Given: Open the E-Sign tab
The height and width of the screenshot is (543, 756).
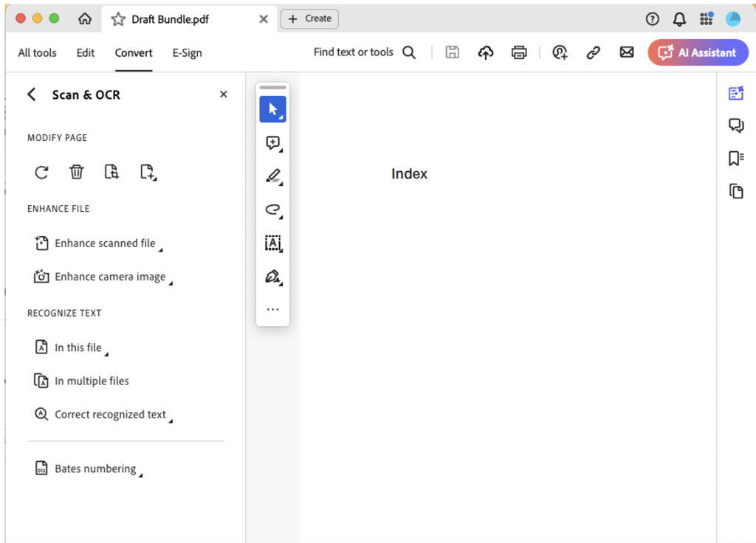Looking at the screenshot, I should [187, 53].
